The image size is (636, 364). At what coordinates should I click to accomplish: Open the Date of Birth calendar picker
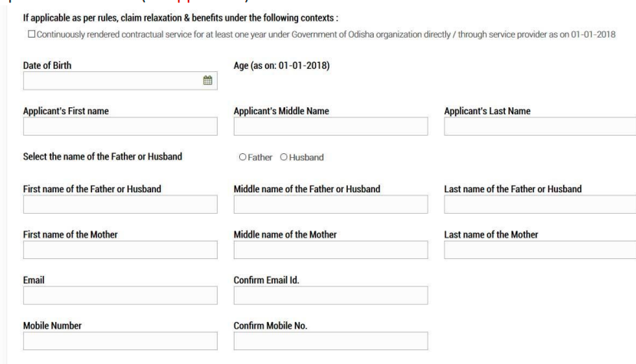point(208,80)
